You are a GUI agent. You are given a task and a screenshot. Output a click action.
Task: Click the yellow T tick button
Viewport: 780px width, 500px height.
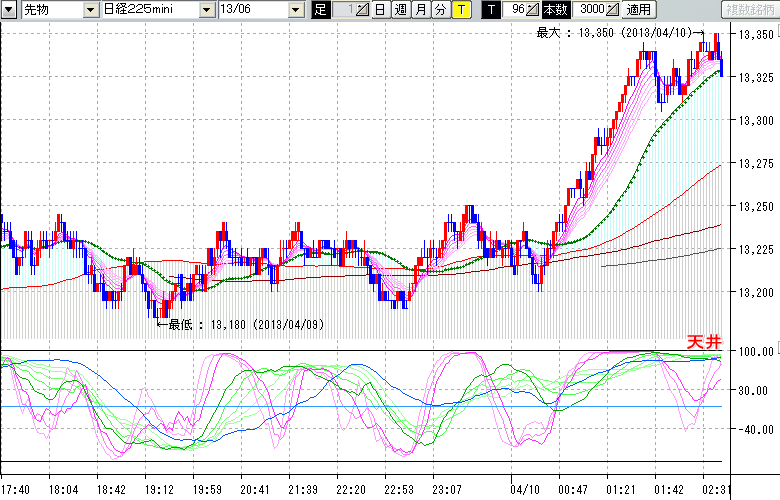point(460,10)
